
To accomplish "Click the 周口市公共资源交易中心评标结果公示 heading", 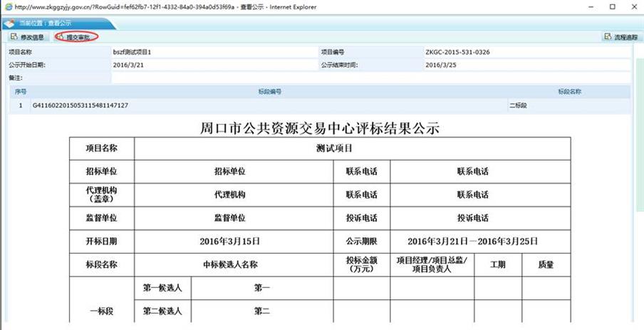I will (x=320, y=128).
